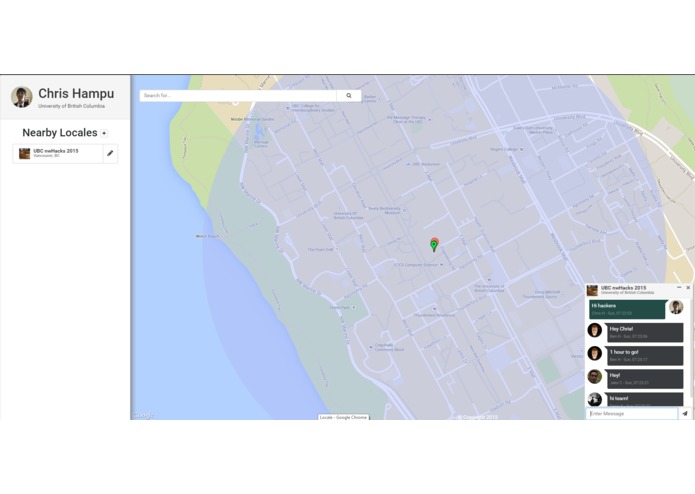Add a new locale with plus icon
Image resolution: width=695 pixels, height=494 pixels.
(x=104, y=133)
